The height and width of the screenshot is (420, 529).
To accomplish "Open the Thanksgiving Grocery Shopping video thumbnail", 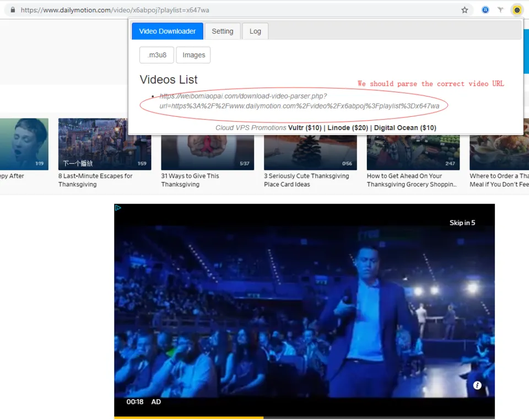I will pyautogui.click(x=413, y=152).
